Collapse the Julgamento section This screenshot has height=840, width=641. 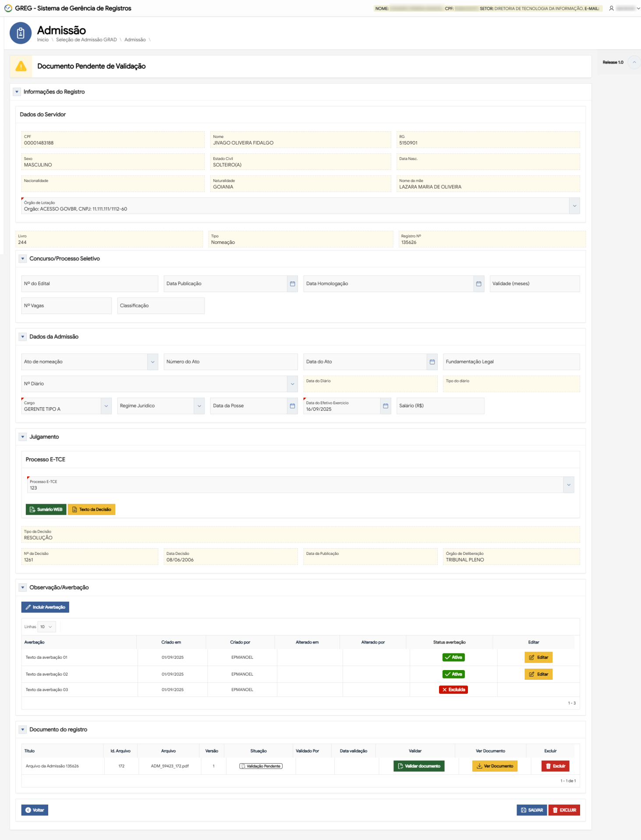pyautogui.click(x=23, y=437)
